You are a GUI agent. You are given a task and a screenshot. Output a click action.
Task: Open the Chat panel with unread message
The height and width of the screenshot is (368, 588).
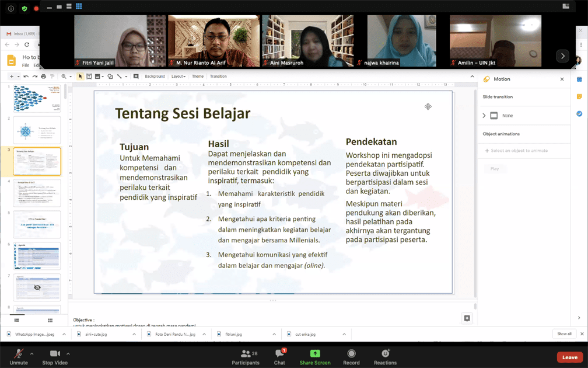click(279, 356)
